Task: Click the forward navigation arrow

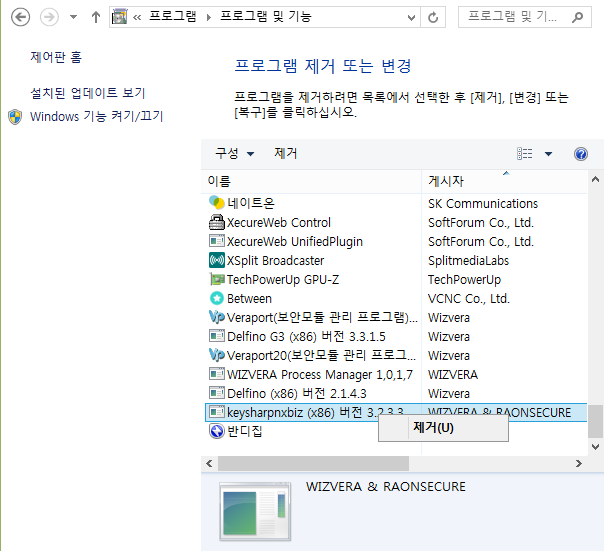Action: point(49,17)
